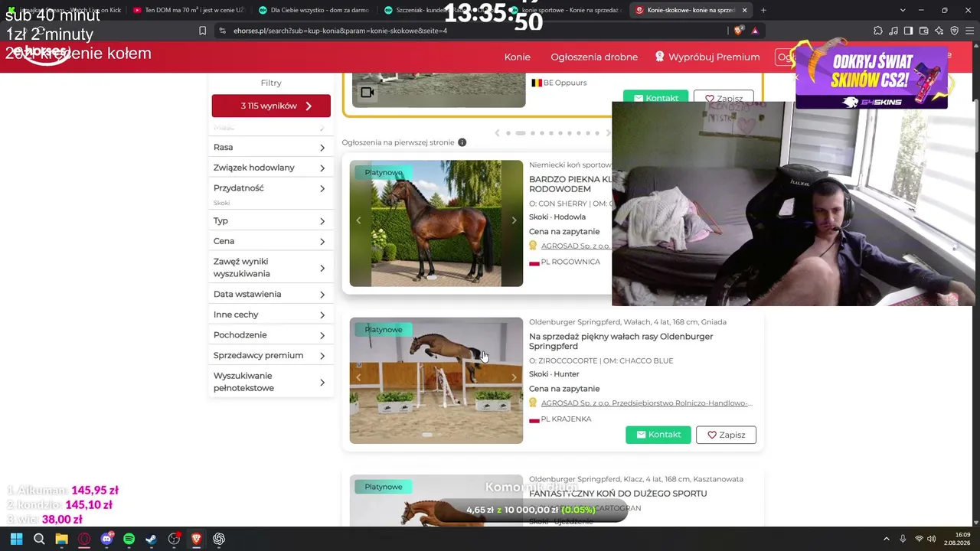
Task: Open the standing bay horse photo
Action: tap(436, 223)
